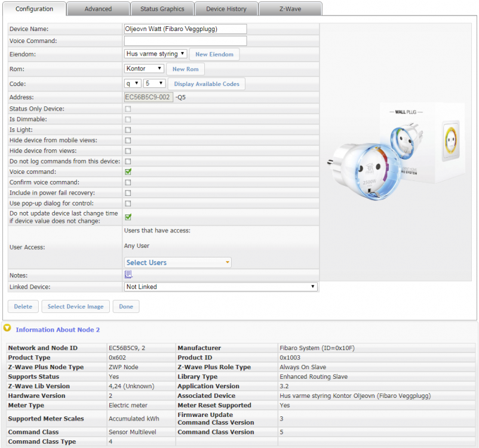Open the Notes editor icon
The image size is (479, 448).
pos(128,275)
